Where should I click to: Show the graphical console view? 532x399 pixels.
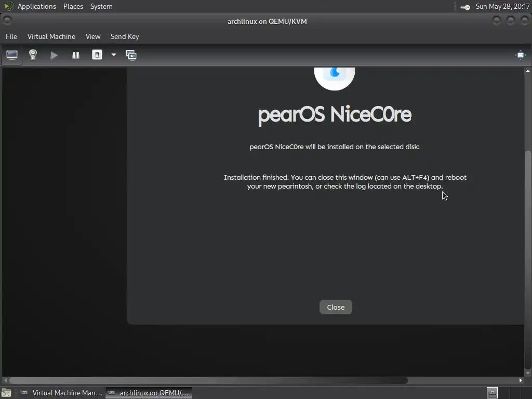pyautogui.click(x=12, y=55)
